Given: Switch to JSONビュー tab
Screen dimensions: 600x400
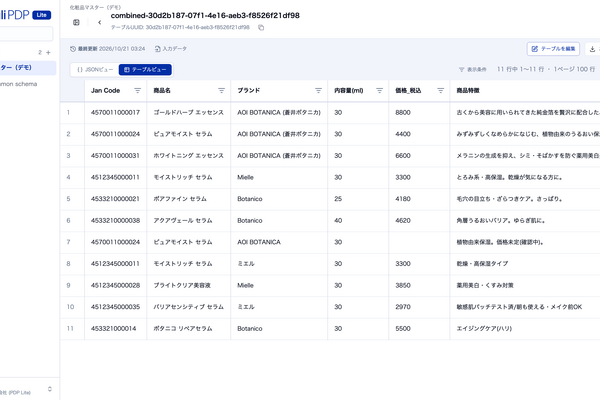Looking at the screenshot, I should (x=95, y=70).
